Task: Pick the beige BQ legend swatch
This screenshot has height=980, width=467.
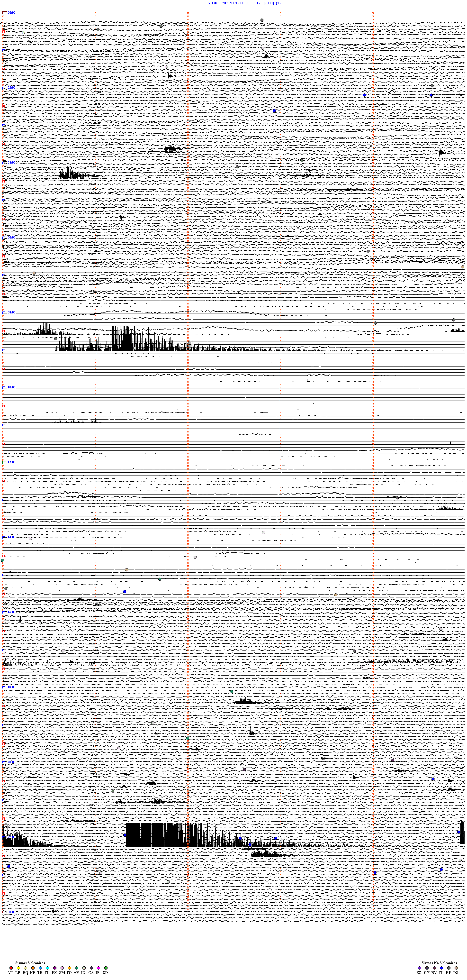Action: coord(26,968)
